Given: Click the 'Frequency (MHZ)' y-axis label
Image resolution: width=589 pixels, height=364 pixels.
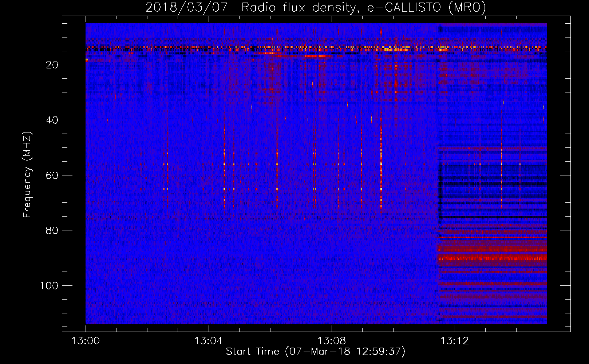Looking at the screenshot, I should click(x=27, y=174).
